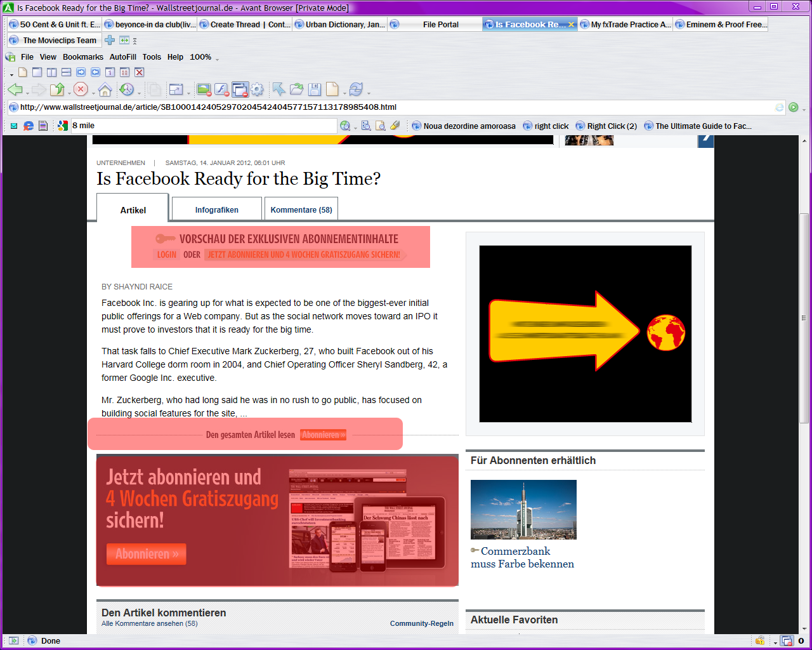Open the History clock icon

click(127, 90)
